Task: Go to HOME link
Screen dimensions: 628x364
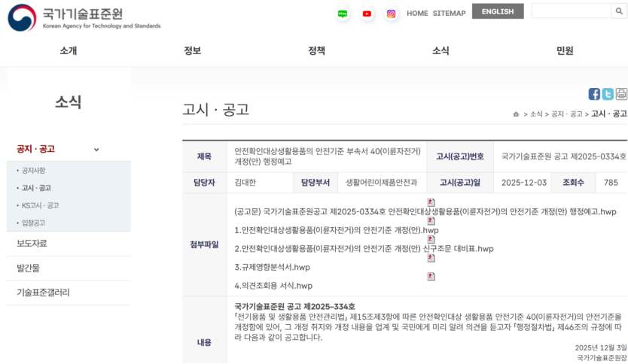Action: point(417,14)
